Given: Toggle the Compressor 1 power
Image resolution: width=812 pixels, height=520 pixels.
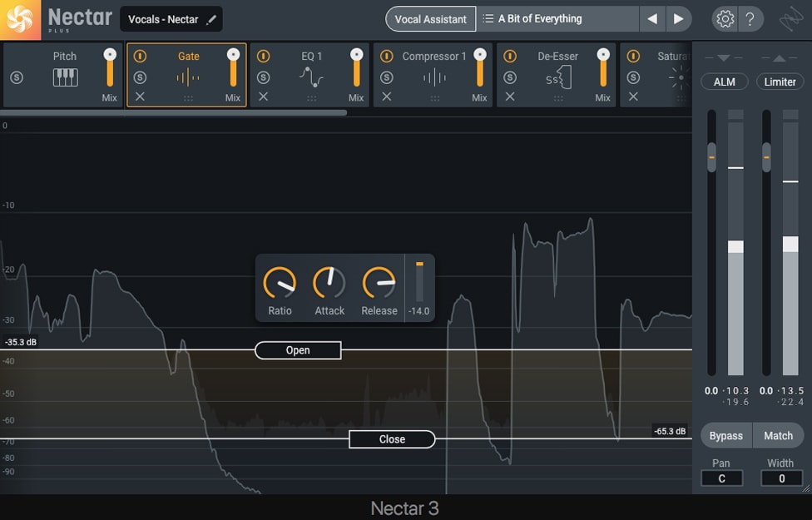Looking at the screenshot, I should [386, 56].
